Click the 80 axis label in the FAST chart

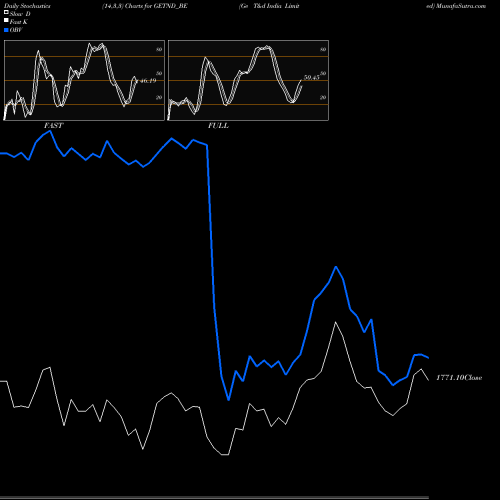[159, 49]
